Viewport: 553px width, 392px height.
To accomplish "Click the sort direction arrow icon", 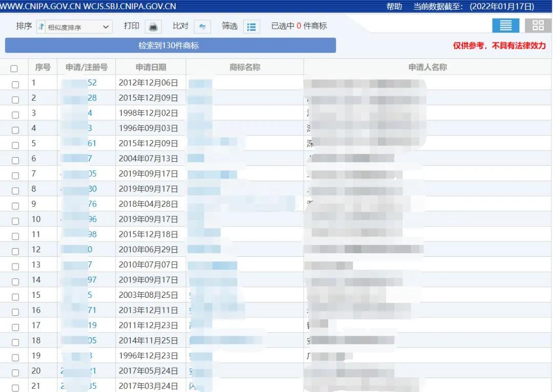I will (41, 27).
